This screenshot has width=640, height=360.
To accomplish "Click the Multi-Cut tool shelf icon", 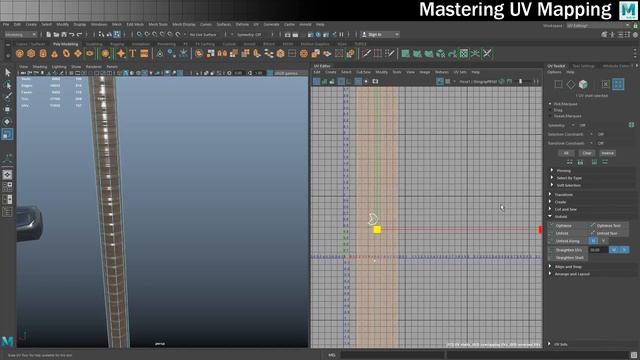I will click(x=366, y=53).
